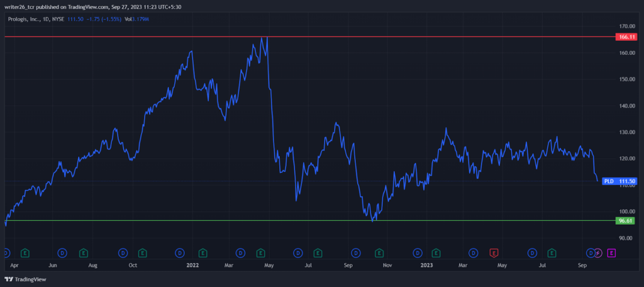The image size is (644, 287).
Task: Click the red 166.11 price label
Action: coord(626,37)
